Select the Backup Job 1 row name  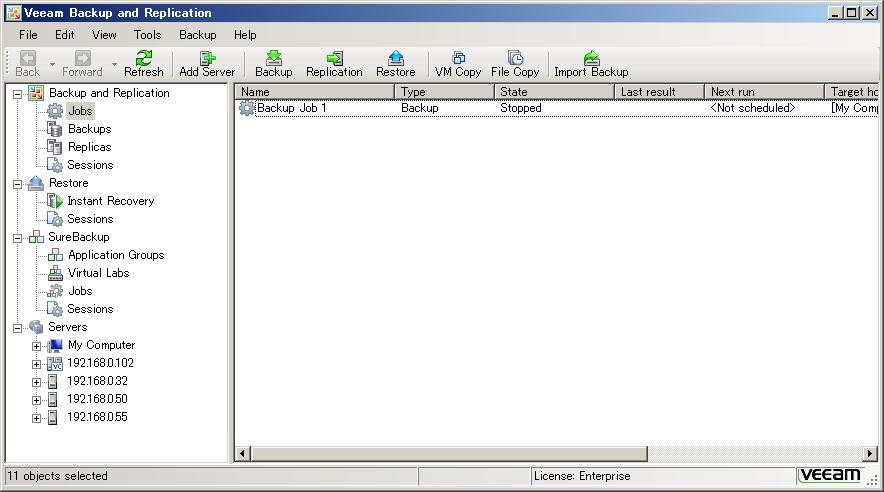click(291, 108)
